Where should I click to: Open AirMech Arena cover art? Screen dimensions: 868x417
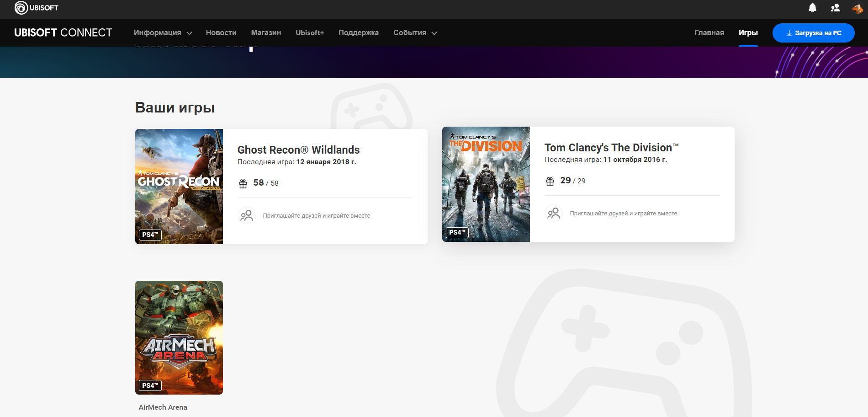pos(179,337)
